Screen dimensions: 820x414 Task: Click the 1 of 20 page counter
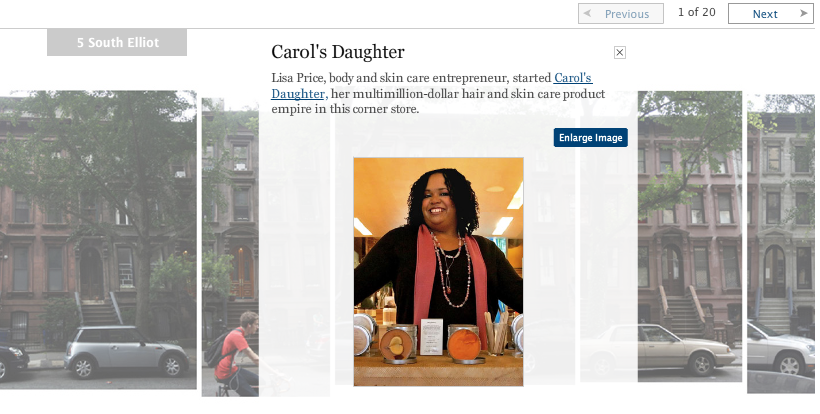tap(697, 12)
